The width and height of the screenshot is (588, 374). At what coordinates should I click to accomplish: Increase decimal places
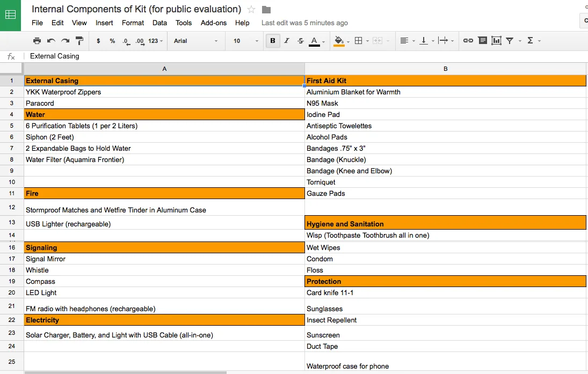pos(140,41)
